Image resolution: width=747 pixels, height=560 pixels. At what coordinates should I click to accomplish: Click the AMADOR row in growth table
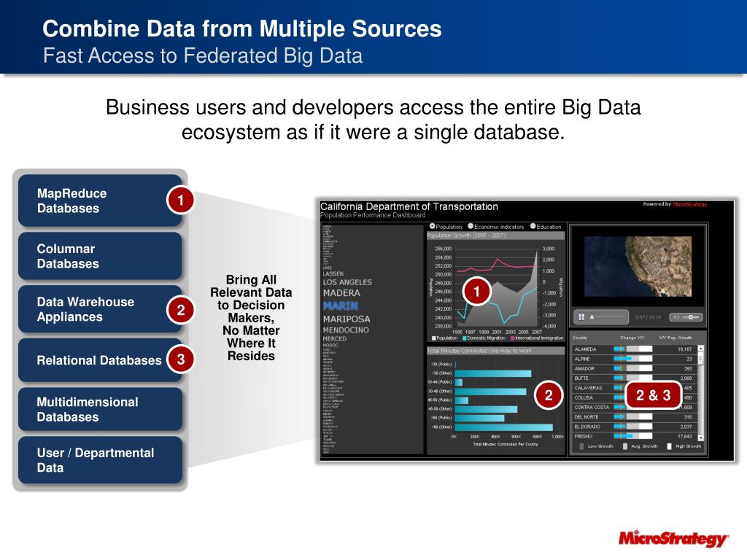[634, 368]
